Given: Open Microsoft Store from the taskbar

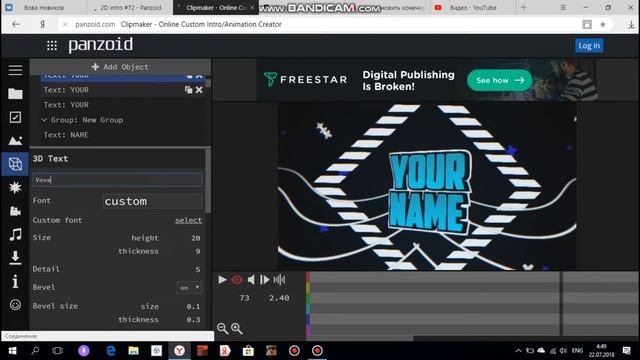Looking at the screenshot, I should [248, 351].
